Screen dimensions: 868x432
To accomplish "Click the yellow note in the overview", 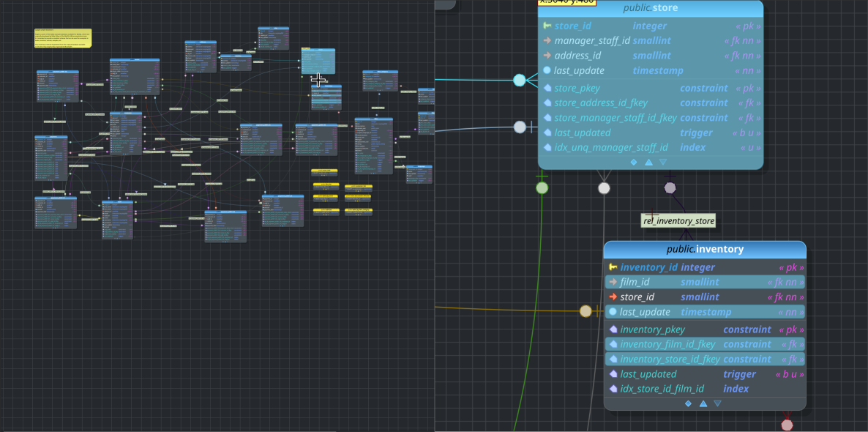I will [63, 38].
